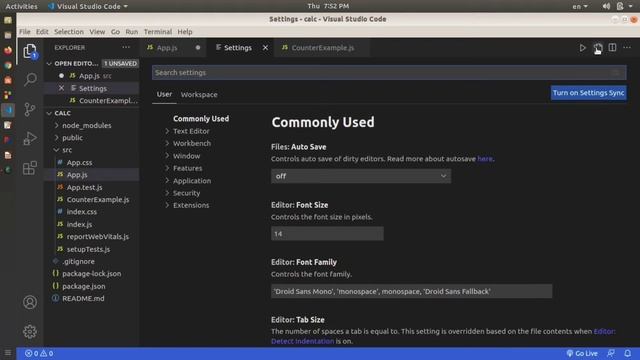The height and width of the screenshot is (360, 640).
Task: Open package.json in file tree
Action: coord(84,286)
